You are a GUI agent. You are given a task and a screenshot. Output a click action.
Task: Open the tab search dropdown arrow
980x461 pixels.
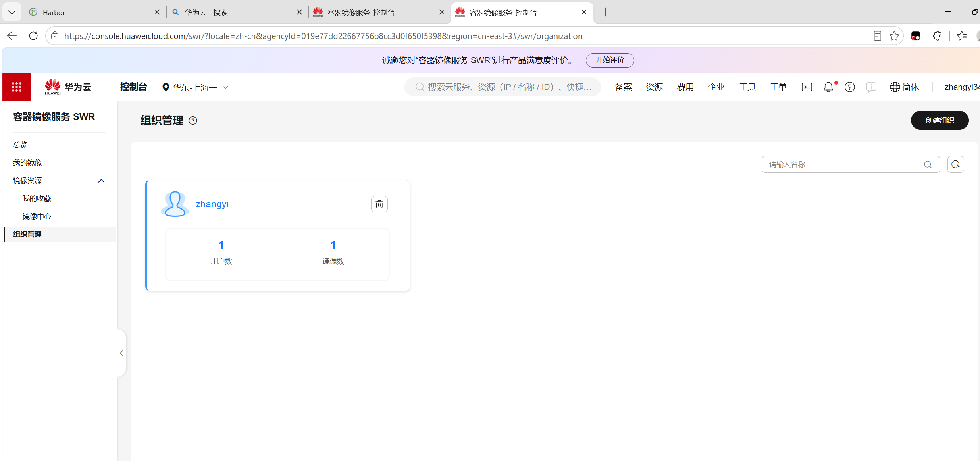tap(12, 12)
